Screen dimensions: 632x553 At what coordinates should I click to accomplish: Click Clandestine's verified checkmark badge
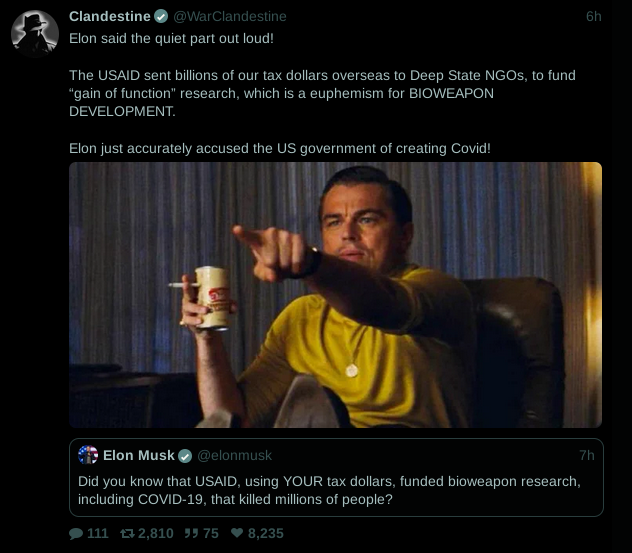(161, 17)
